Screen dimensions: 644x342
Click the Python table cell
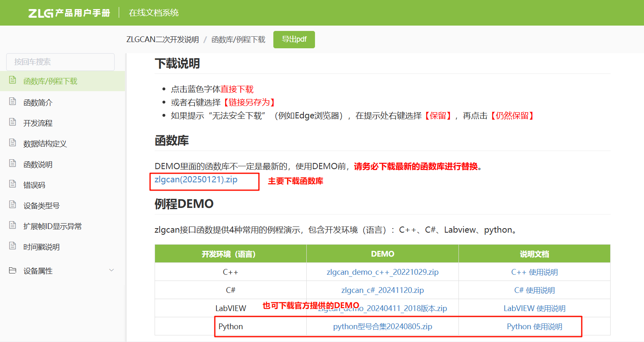[x=230, y=326]
